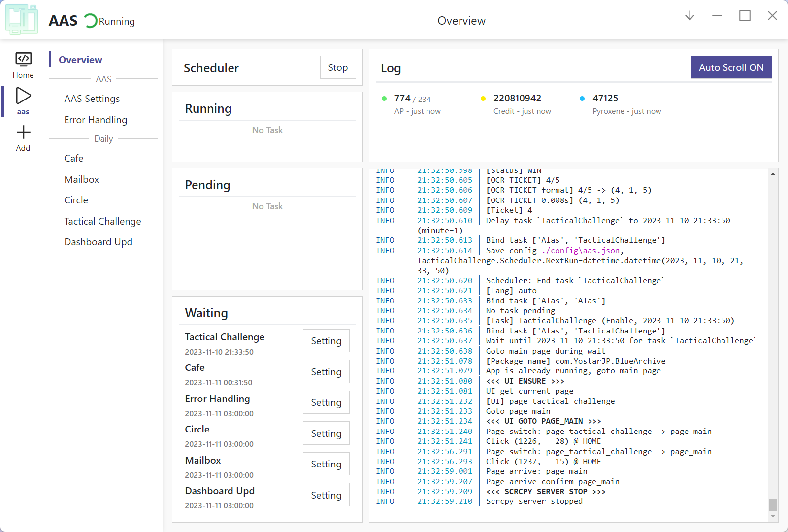Image resolution: width=788 pixels, height=532 pixels.
Task: Click the yellow Credit status dot
Action: pyautogui.click(x=483, y=99)
